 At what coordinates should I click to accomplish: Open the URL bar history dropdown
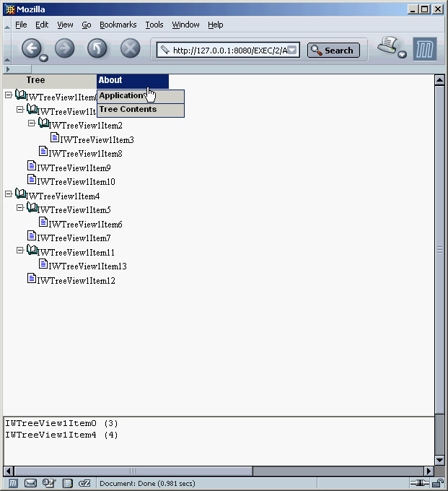(x=292, y=50)
